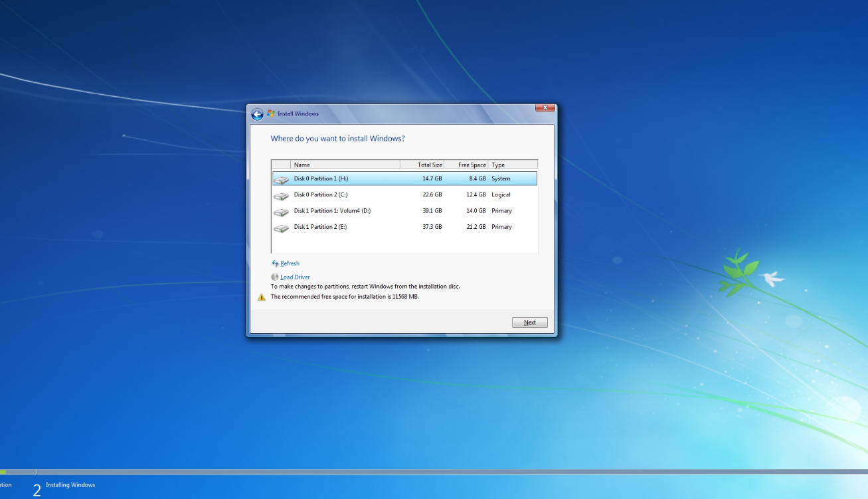Click the 21.2 GB free space value
The image size is (868, 499).
point(476,227)
